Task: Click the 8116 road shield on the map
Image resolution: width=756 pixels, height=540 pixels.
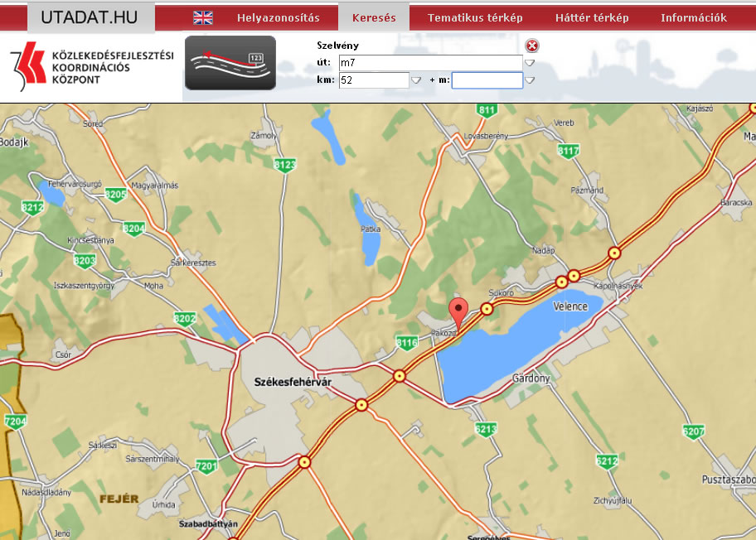Action: tap(406, 343)
